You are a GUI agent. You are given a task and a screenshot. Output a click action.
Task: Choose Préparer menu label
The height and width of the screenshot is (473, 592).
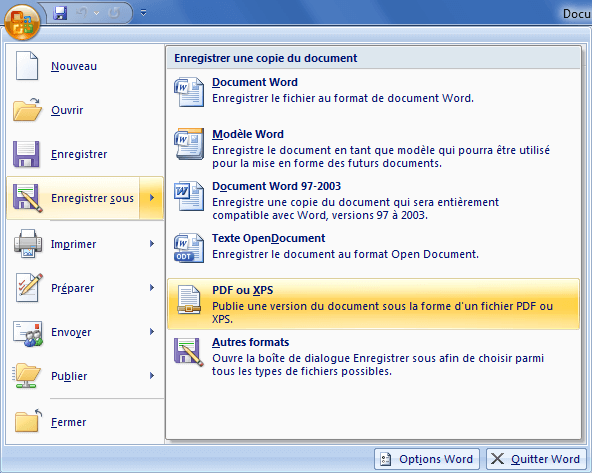[72, 288]
